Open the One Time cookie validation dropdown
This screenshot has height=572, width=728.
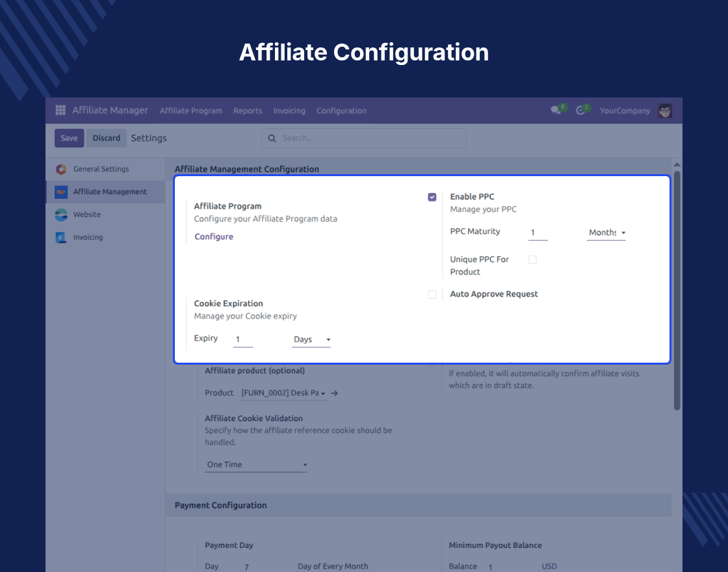pos(256,465)
